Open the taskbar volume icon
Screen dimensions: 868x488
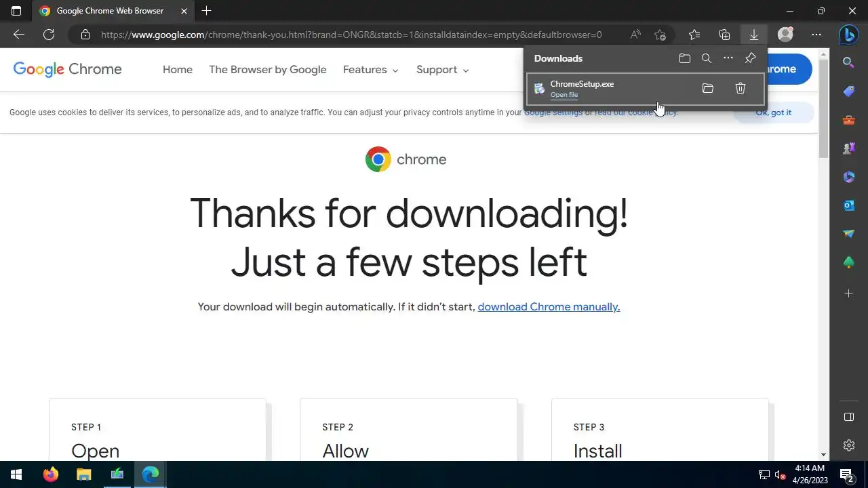tap(780, 474)
